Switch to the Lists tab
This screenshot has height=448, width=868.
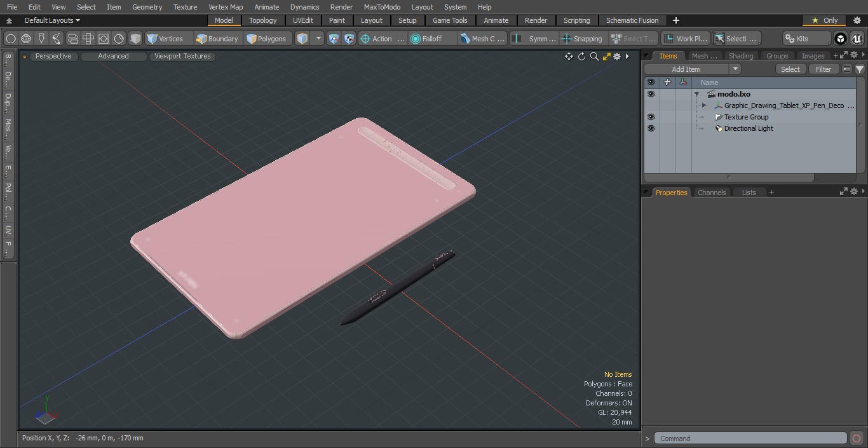click(x=749, y=193)
